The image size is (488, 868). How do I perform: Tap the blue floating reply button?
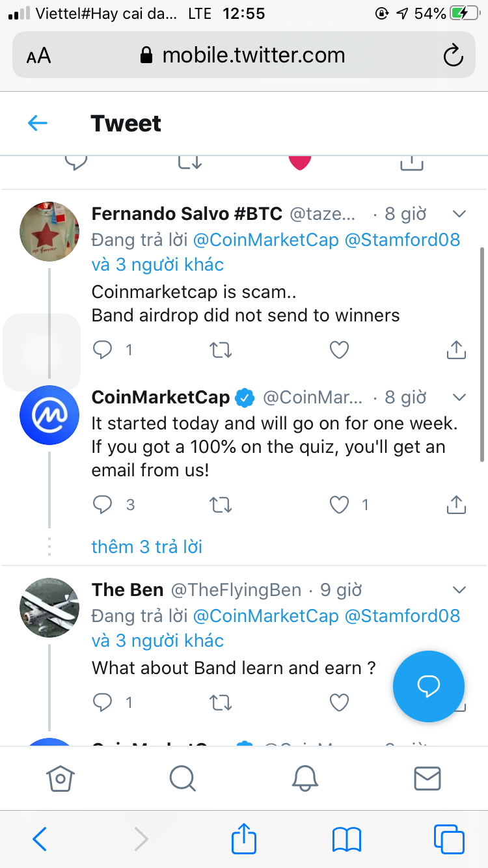coord(429,686)
